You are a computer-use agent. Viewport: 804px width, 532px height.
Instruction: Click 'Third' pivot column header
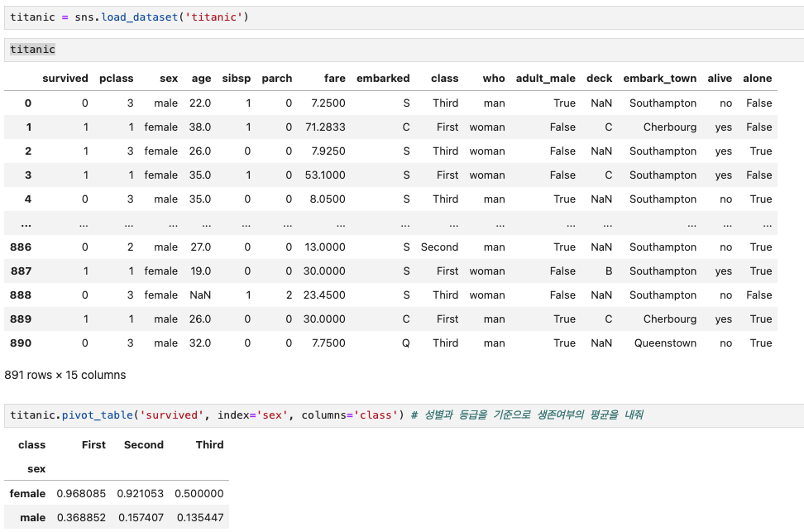click(209, 445)
